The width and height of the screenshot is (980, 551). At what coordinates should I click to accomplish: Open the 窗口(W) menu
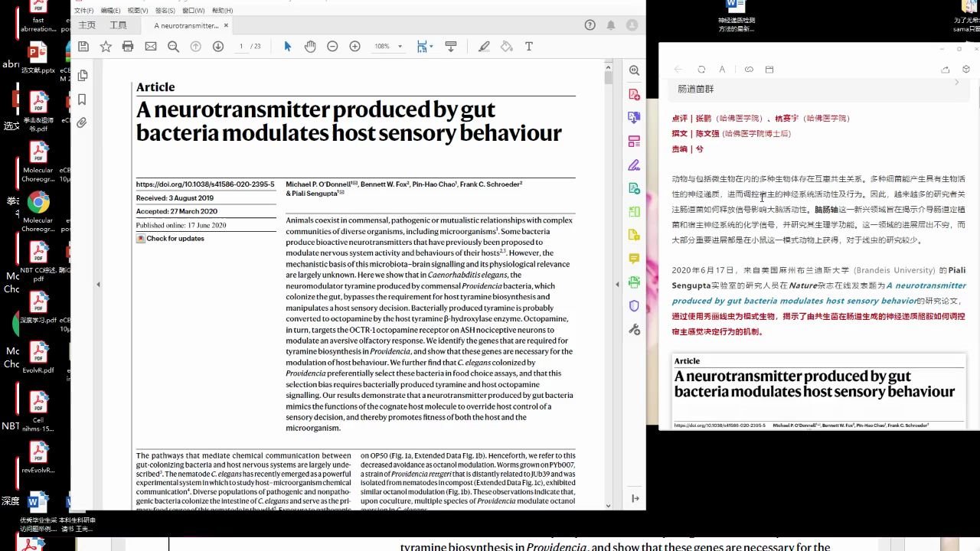point(194,11)
